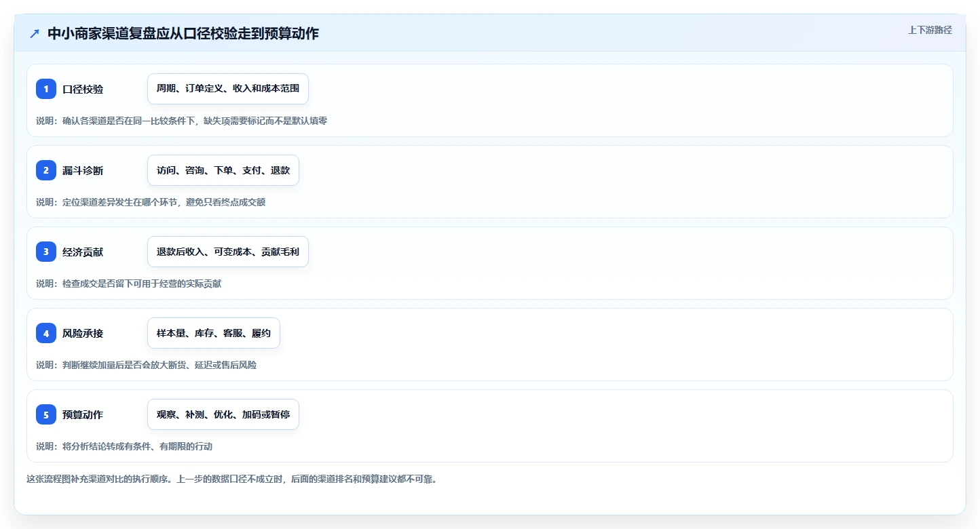Click the 访问、咨询、下单、支付、退款 chip

(x=223, y=170)
